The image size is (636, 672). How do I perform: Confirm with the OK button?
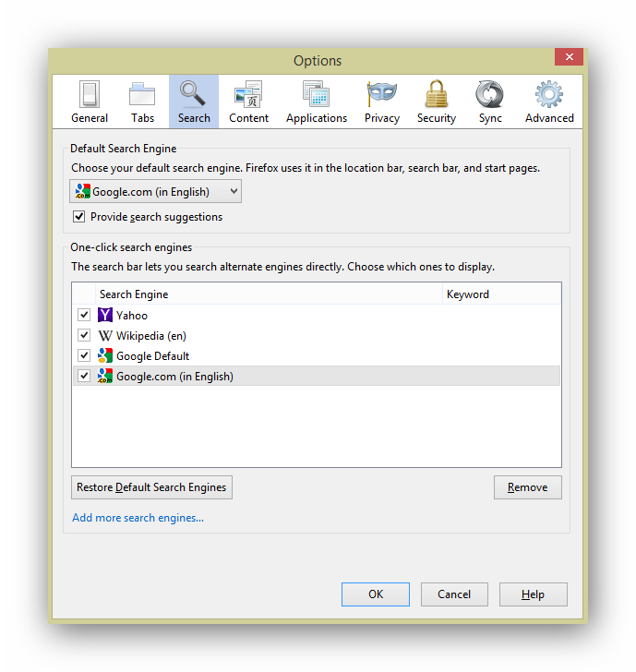tap(376, 594)
